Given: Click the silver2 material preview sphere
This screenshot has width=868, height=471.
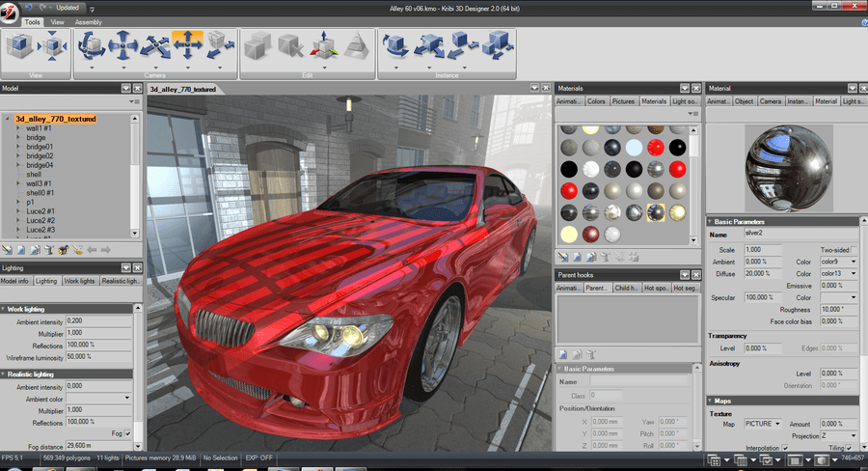Looking at the screenshot, I should [788, 169].
